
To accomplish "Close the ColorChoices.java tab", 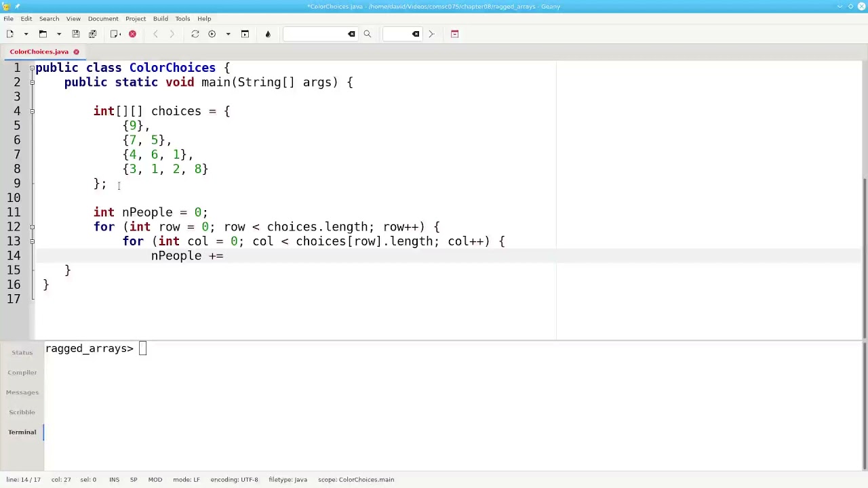I will point(76,52).
